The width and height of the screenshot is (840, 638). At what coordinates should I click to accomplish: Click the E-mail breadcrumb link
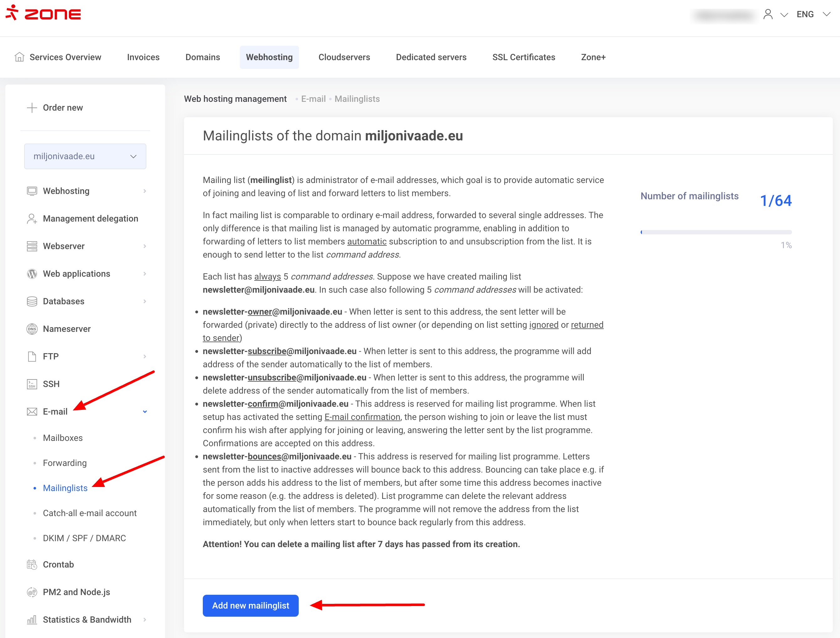pos(313,99)
